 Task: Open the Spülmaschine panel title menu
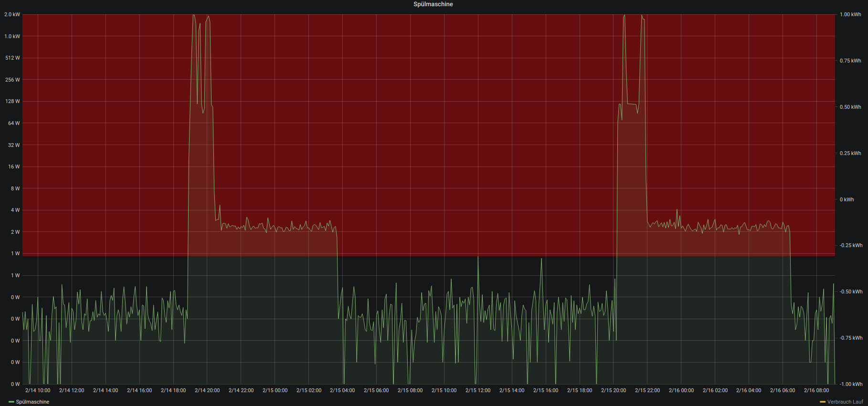click(433, 4)
